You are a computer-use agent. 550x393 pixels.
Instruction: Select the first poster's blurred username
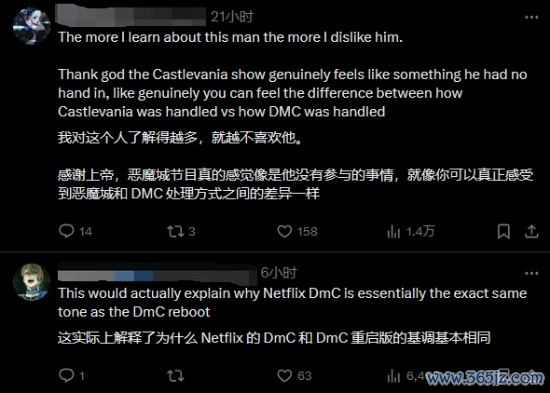(x=131, y=16)
